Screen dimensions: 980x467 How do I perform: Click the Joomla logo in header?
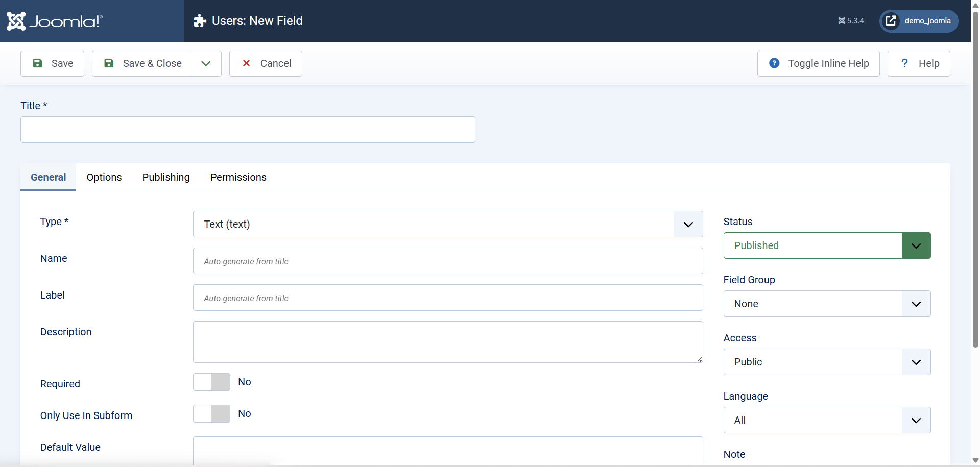point(54,21)
